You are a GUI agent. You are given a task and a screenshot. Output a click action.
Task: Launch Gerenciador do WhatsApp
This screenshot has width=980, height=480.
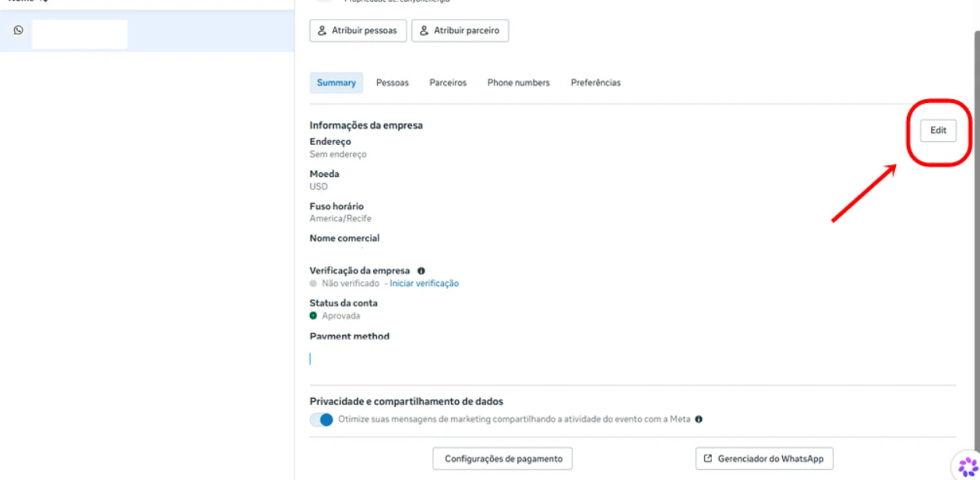tap(764, 459)
